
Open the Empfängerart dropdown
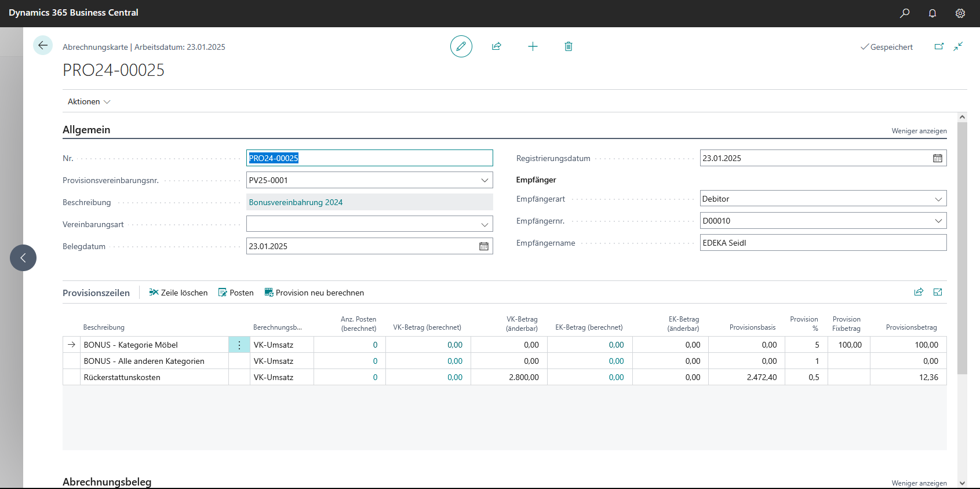(x=938, y=199)
